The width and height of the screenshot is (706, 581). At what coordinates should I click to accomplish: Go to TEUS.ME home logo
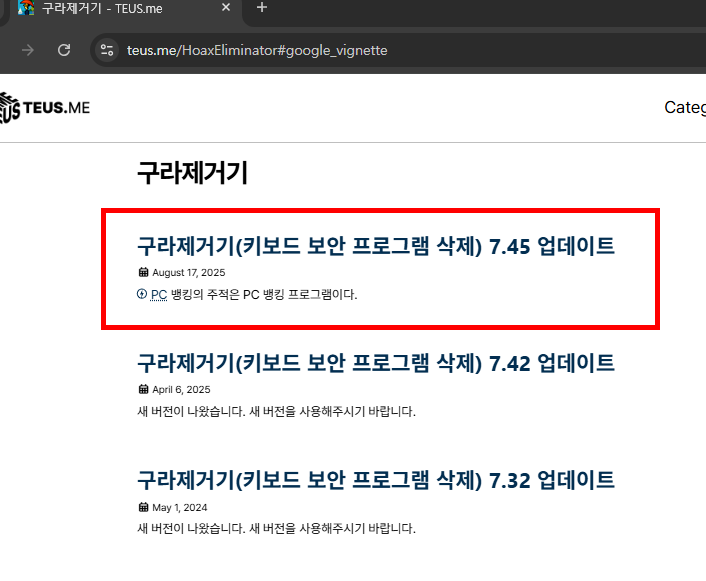pos(45,108)
